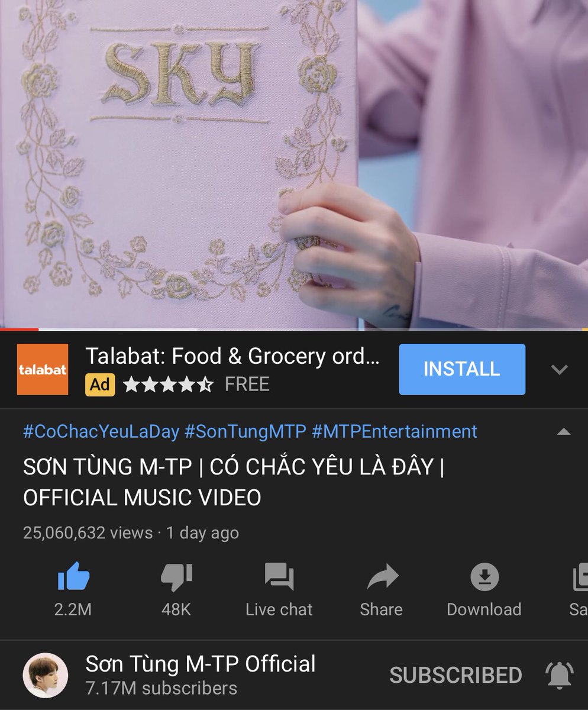Open the #MTPEntertainment hashtag
Image resolution: width=588 pixels, height=710 pixels.
pos(394,431)
